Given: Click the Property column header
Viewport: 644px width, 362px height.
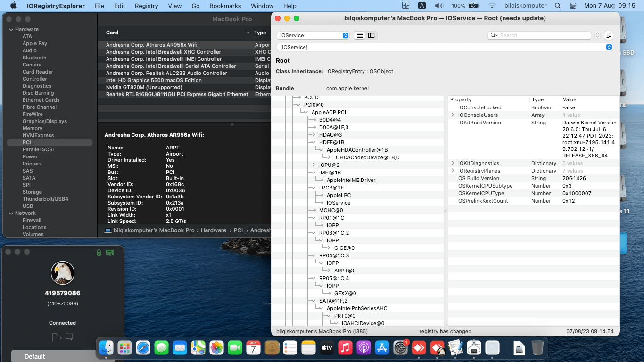Looking at the screenshot, I should pos(488,99).
